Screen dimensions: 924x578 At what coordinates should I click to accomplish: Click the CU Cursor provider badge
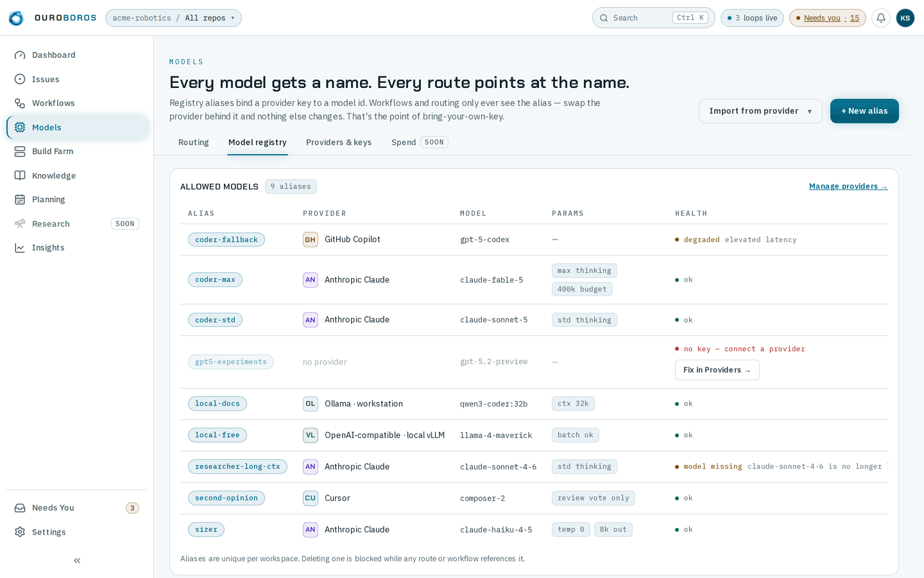point(311,498)
